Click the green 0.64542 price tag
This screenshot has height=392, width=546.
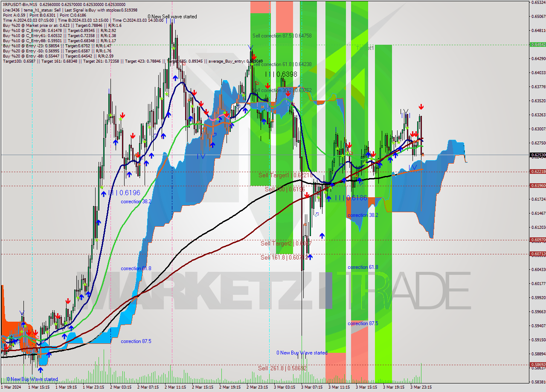pos(537,44)
